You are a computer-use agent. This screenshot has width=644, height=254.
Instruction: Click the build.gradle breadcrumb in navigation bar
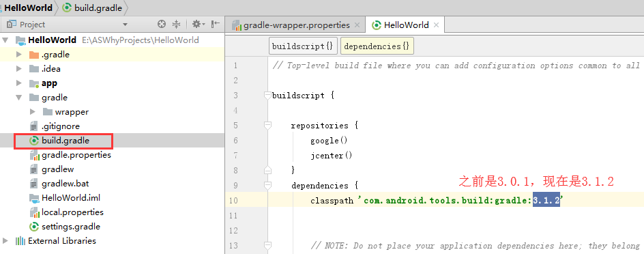(x=93, y=8)
